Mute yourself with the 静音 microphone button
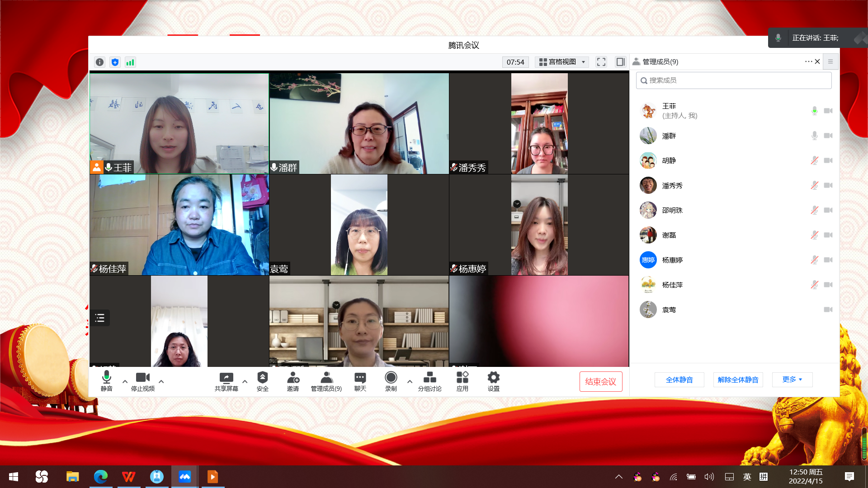Image resolution: width=868 pixels, height=488 pixels. tap(106, 381)
